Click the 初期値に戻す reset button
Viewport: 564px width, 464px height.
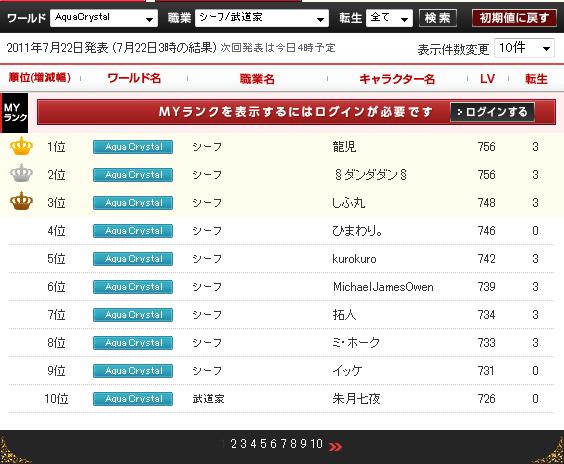point(514,18)
